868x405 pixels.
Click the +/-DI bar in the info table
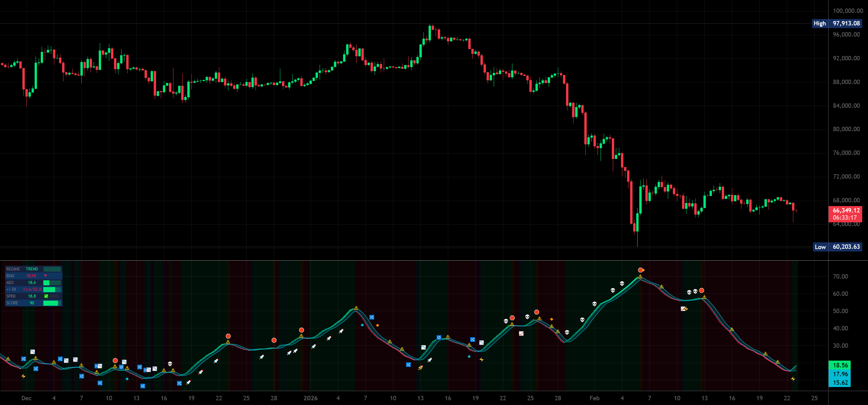pyautogui.click(x=52, y=289)
